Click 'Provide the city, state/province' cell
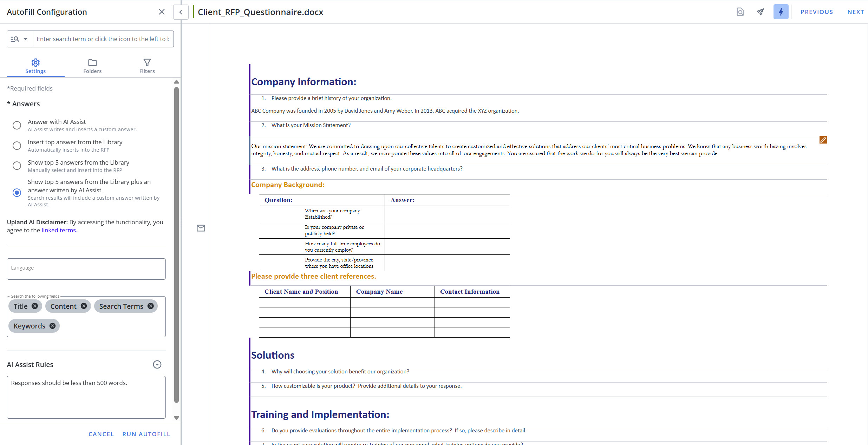 pyautogui.click(x=322, y=263)
